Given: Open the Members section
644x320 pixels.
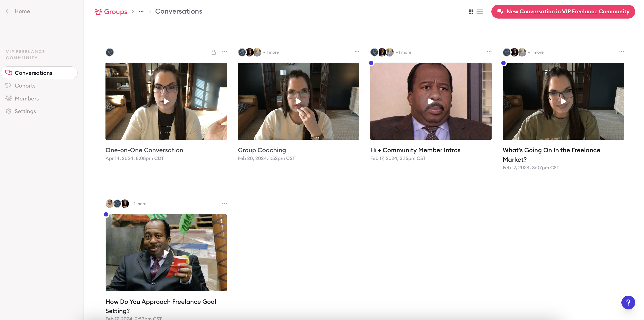Looking at the screenshot, I should pyautogui.click(x=26, y=98).
